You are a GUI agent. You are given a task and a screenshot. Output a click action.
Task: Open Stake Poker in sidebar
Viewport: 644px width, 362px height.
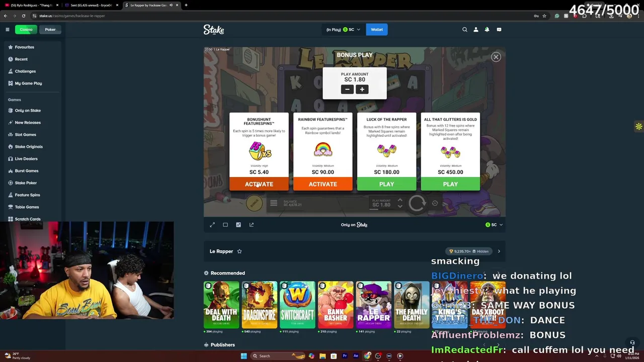26,183
